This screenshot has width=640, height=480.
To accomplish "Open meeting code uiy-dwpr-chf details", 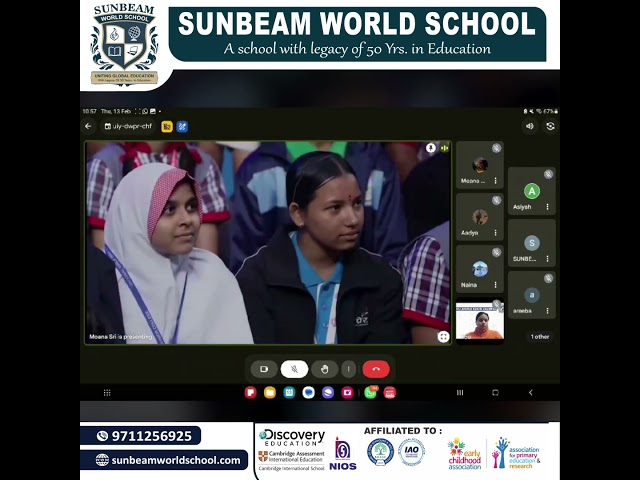I will coord(128,127).
